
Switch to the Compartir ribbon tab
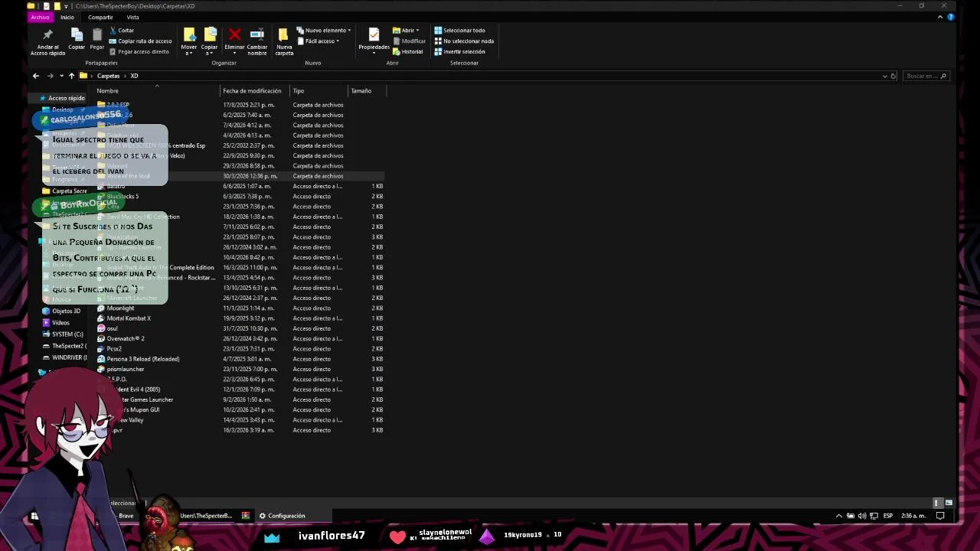100,17
